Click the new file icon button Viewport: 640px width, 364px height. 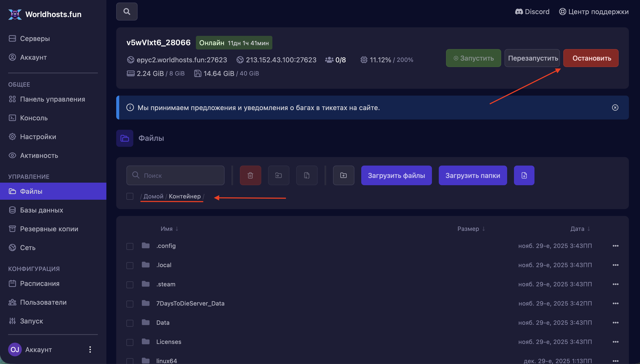click(x=524, y=175)
